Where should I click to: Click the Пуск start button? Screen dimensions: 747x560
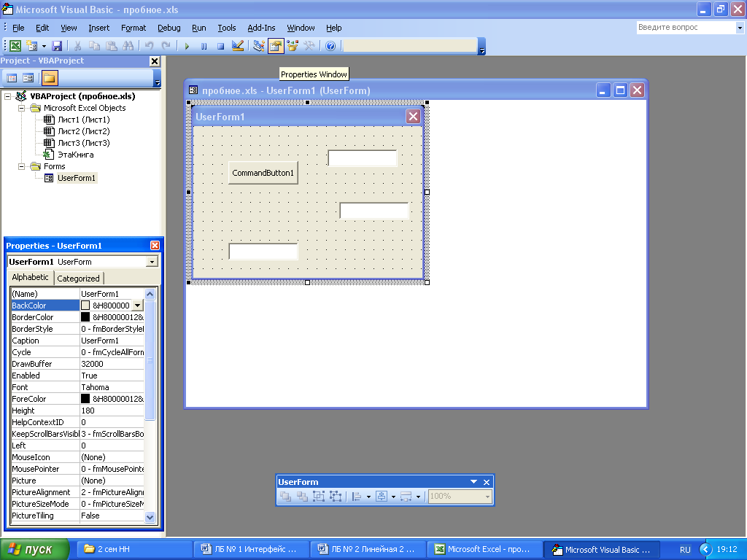35,549
